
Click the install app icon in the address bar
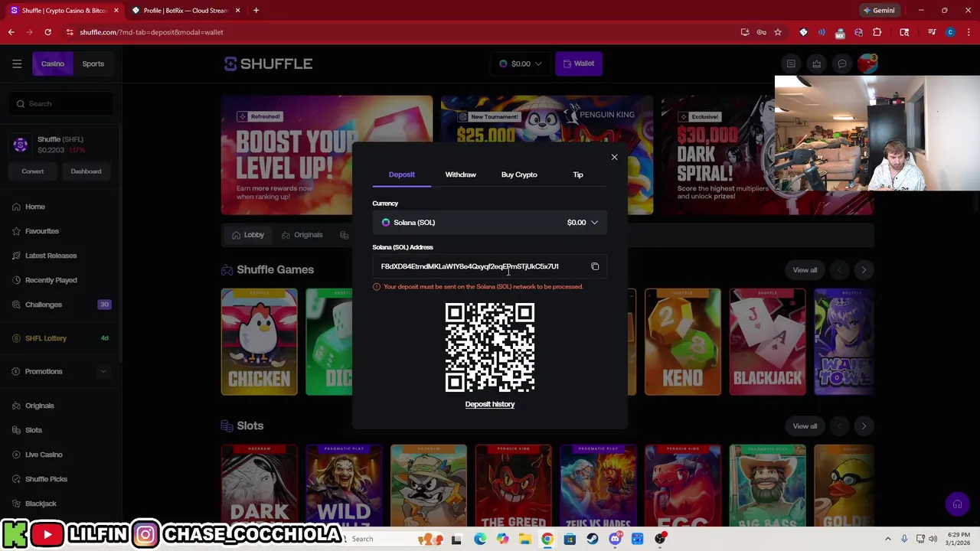click(x=745, y=32)
